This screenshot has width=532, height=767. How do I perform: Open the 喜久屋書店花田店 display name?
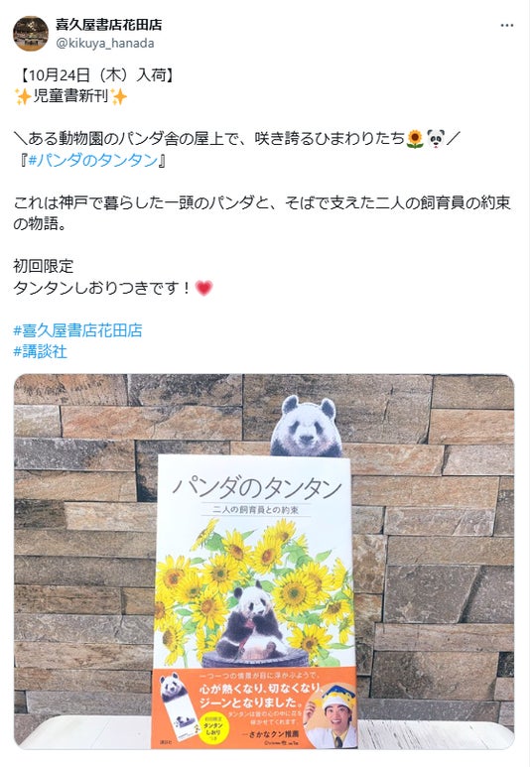(108, 25)
